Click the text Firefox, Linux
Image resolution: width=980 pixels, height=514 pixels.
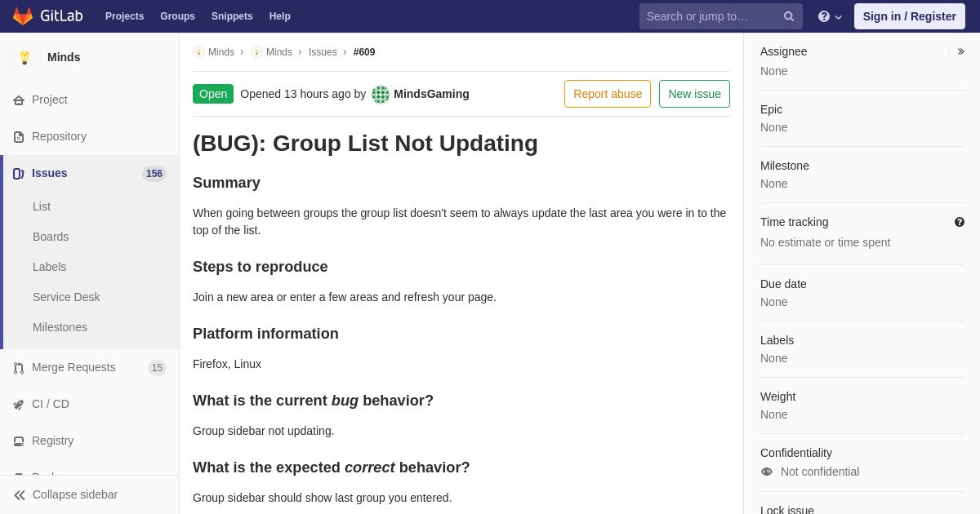click(227, 364)
